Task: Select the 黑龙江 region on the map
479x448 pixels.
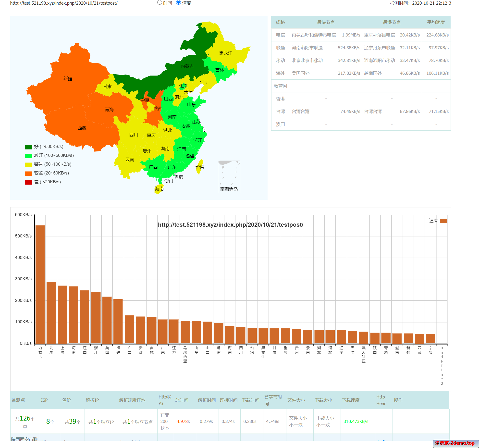Action: 225,53
